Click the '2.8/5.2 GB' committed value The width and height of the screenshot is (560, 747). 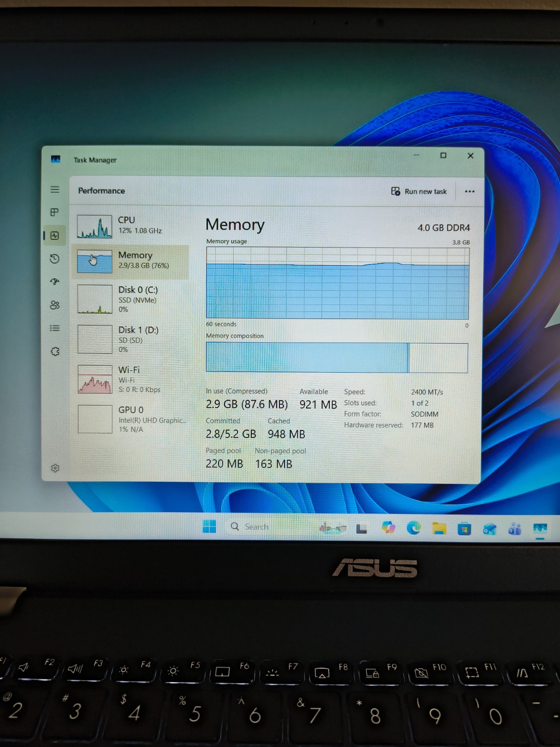pyautogui.click(x=231, y=434)
